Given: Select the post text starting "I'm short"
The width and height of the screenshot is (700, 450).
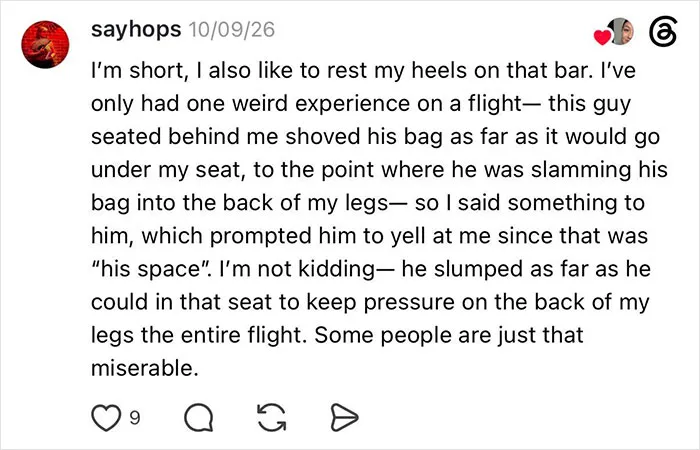Looking at the screenshot, I should pos(379,219).
